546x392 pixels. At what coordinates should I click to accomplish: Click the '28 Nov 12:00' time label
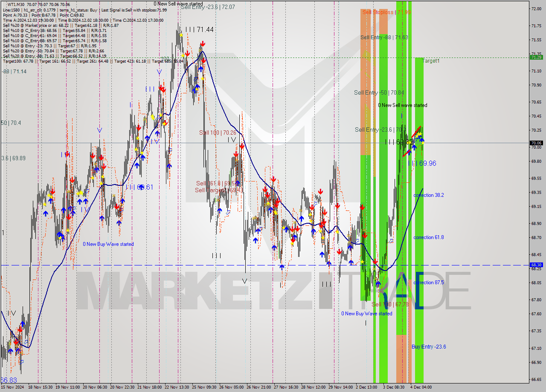314,387
